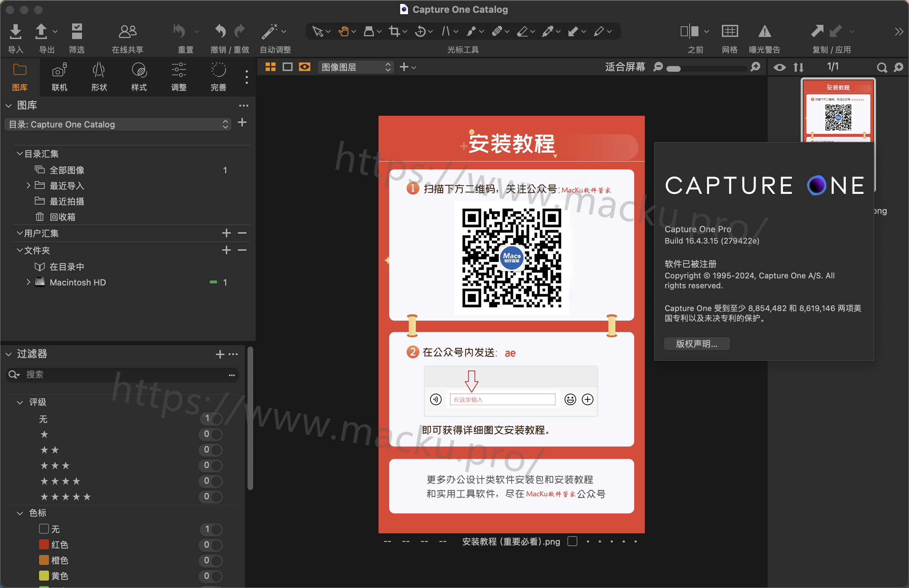This screenshot has width=909, height=588.
Task: Toggle the red (红色) color tag filter
Action: point(211,545)
